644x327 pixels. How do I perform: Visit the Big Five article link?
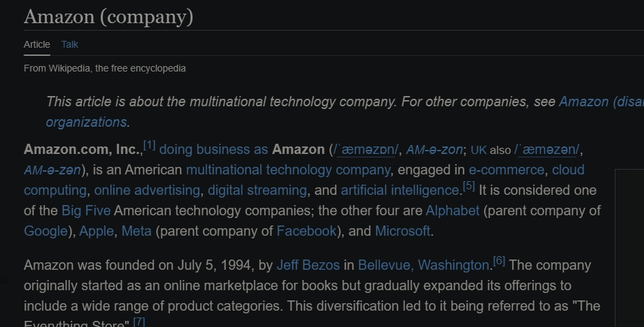[x=86, y=211]
